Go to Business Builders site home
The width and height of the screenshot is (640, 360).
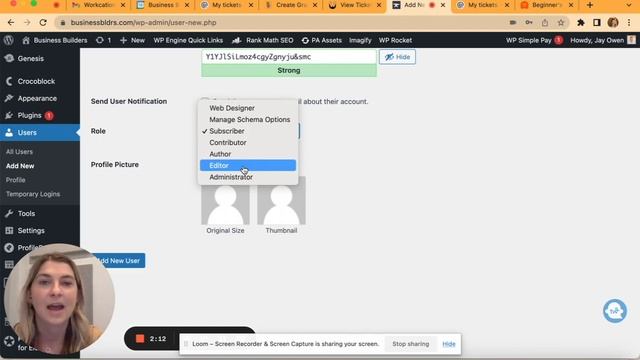tap(55, 40)
